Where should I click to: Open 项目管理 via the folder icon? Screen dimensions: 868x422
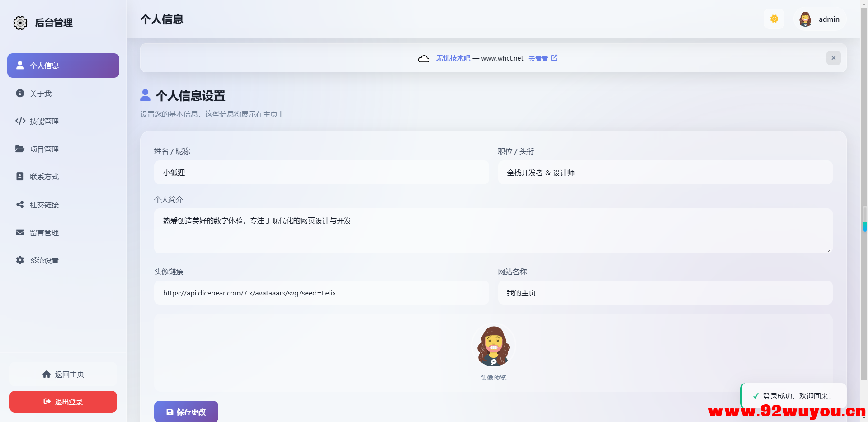pyautogui.click(x=19, y=149)
